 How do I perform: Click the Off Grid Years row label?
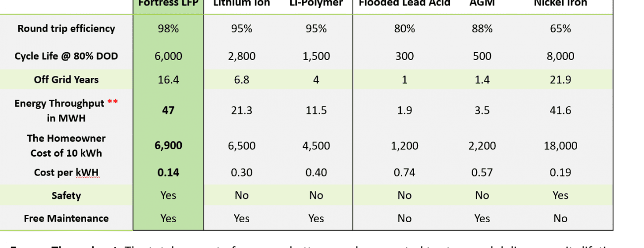(x=66, y=79)
